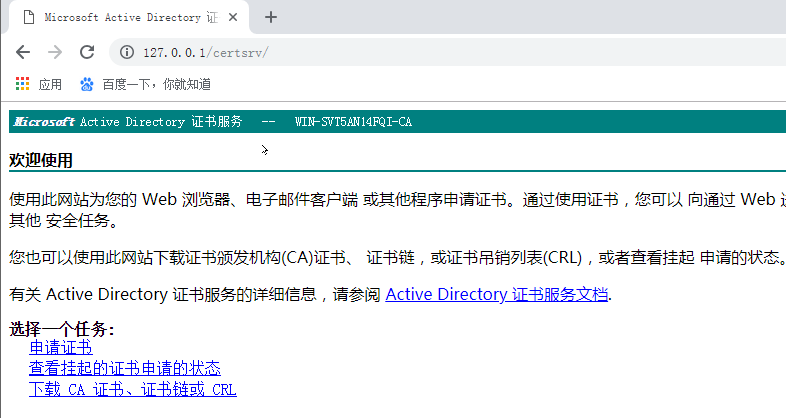
Task: View site information icon in address bar
Action: coord(127,52)
